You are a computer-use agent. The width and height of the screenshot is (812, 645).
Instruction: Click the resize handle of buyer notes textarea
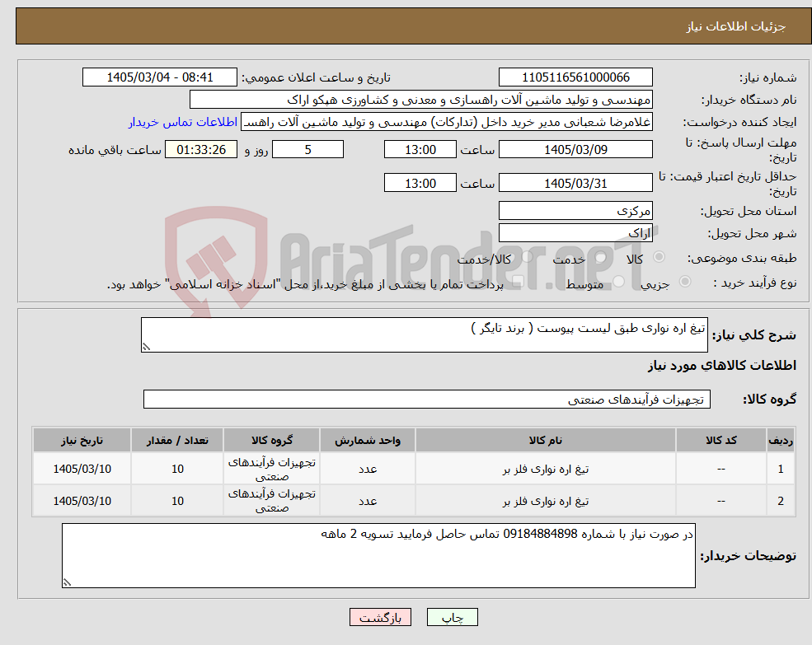pos(67,582)
